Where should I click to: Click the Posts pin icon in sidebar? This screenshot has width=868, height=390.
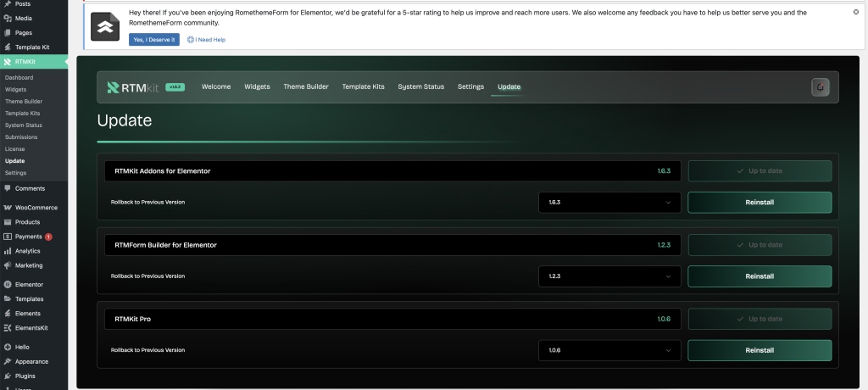[7, 3]
